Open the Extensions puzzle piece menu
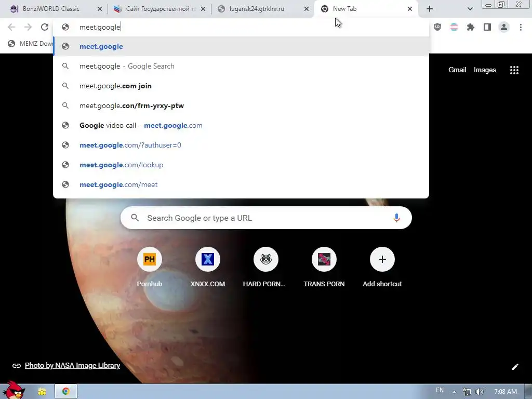 click(x=471, y=27)
